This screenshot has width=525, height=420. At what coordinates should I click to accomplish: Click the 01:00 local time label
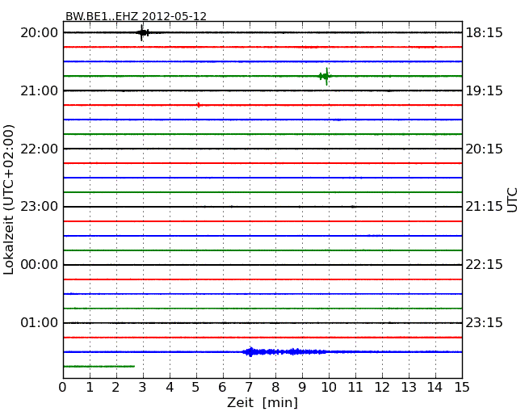pos(40,322)
